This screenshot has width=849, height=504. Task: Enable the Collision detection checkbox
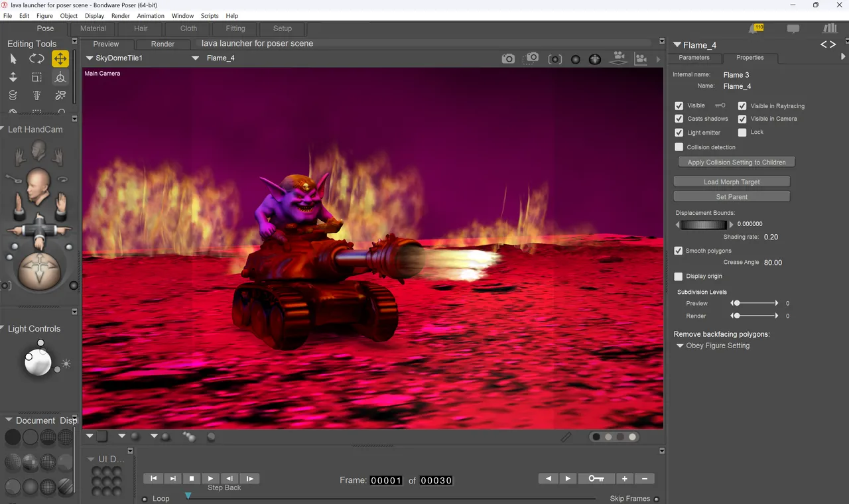tap(679, 147)
